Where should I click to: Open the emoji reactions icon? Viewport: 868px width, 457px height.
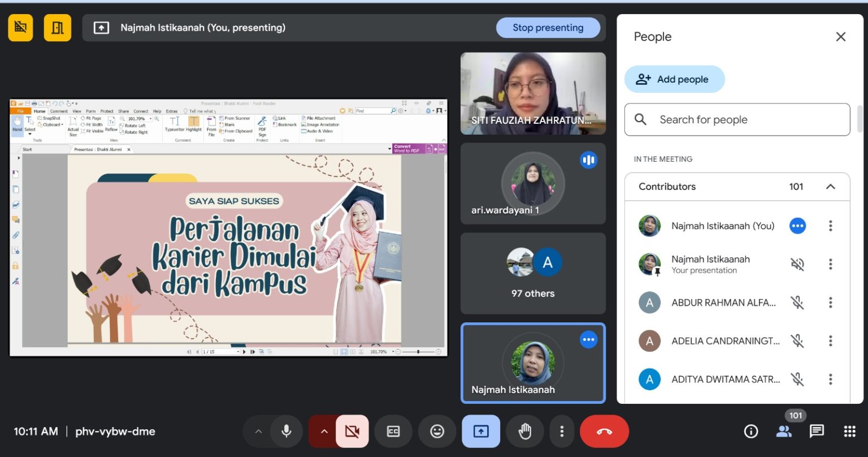437,432
